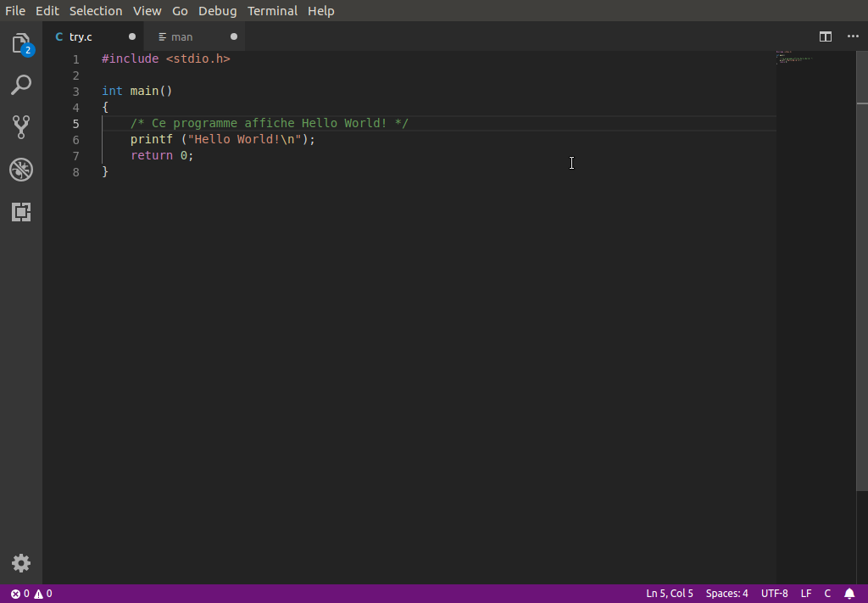The width and height of the screenshot is (868, 603).
Task: Open the Extensions view icon
Action: [21, 212]
